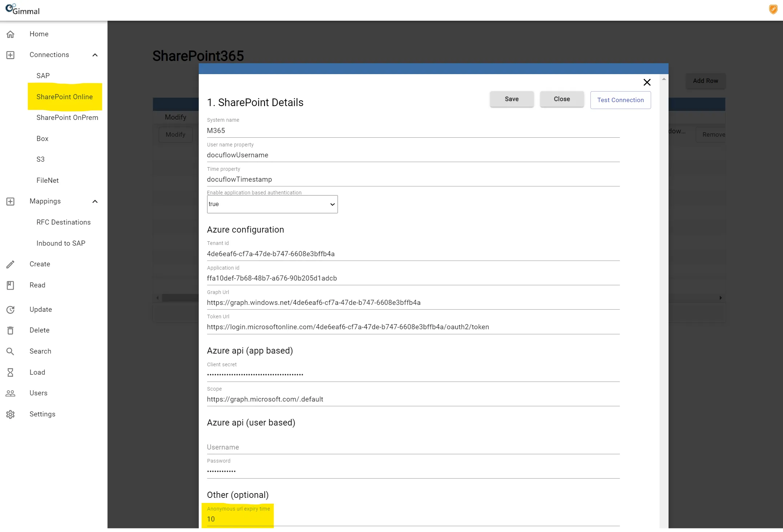The width and height of the screenshot is (783, 532).
Task: Close the dialog with the X icon
Action: point(647,82)
